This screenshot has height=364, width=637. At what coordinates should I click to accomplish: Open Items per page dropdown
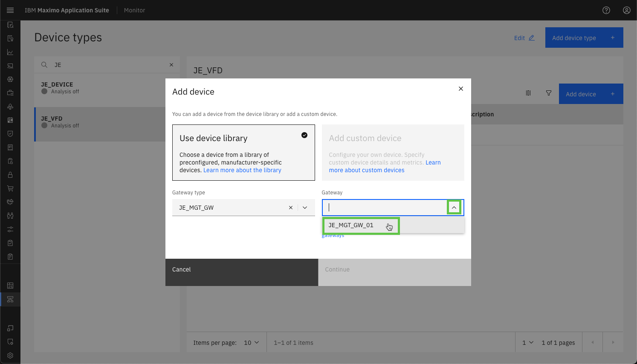[x=251, y=343]
